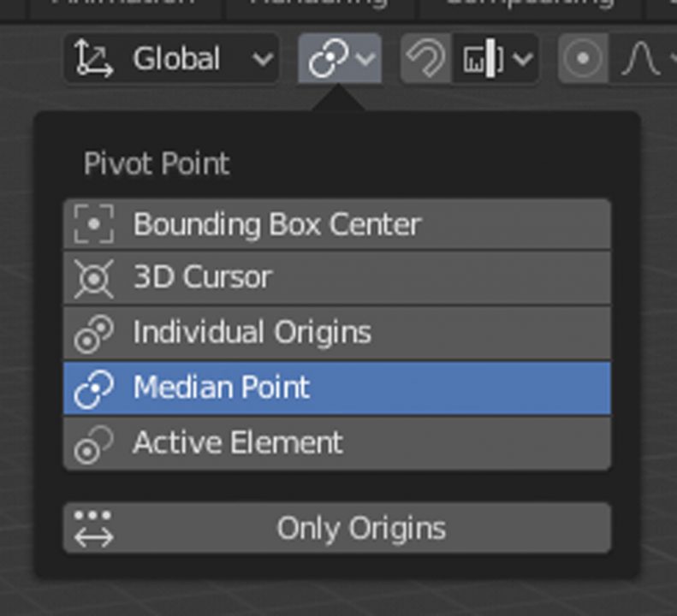Collapse the pivot point dropdown chevron
677x616 pixels.
coord(365,59)
